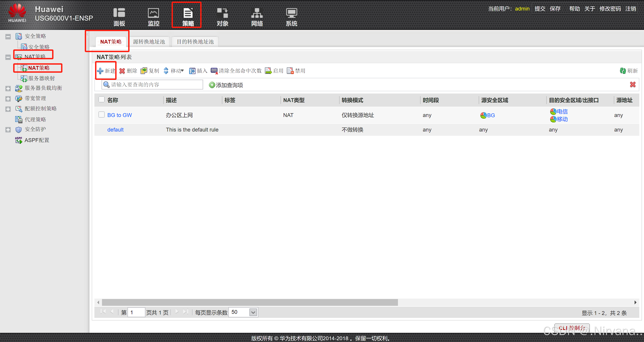The width and height of the screenshot is (644, 342).
Task: Click 注销 to log out
Action: coord(631,9)
